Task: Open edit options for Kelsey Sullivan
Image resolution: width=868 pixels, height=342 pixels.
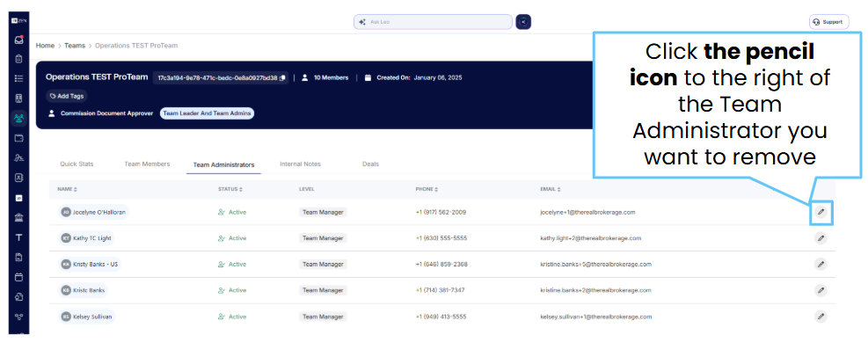Action: coord(821,317)
